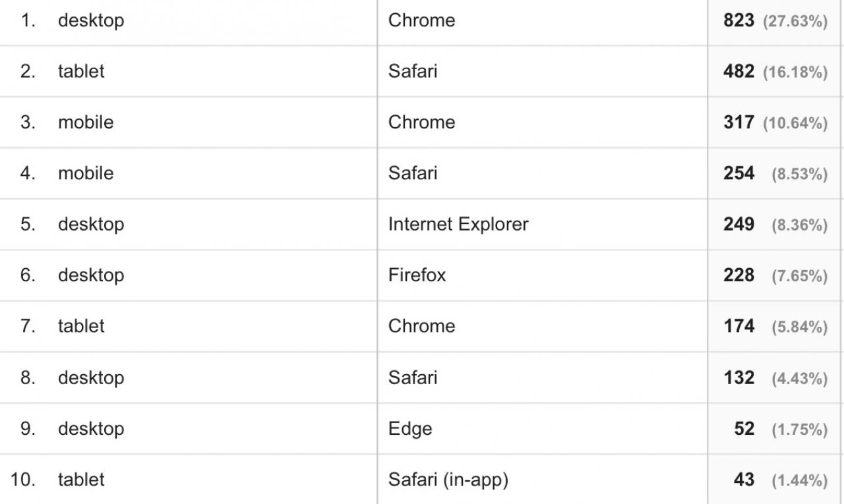Click the 823 sessions value
The image size is (844, 504).
click(738, 20)
